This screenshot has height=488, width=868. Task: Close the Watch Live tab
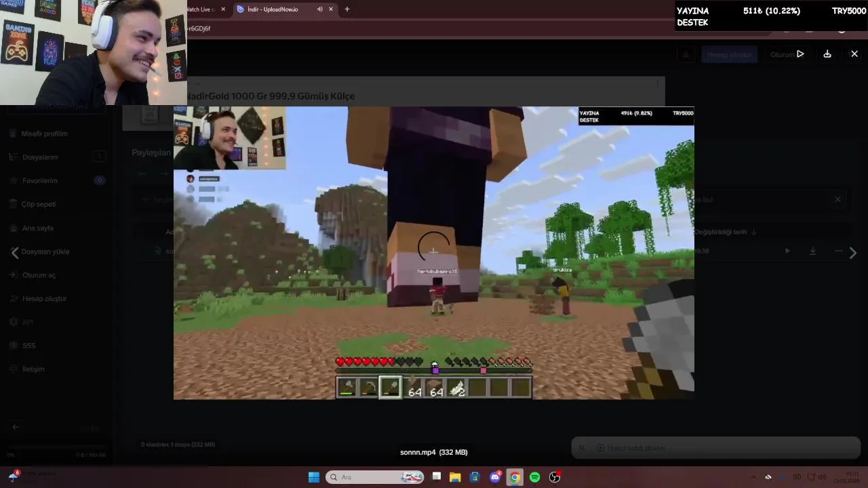pos(223,9)
